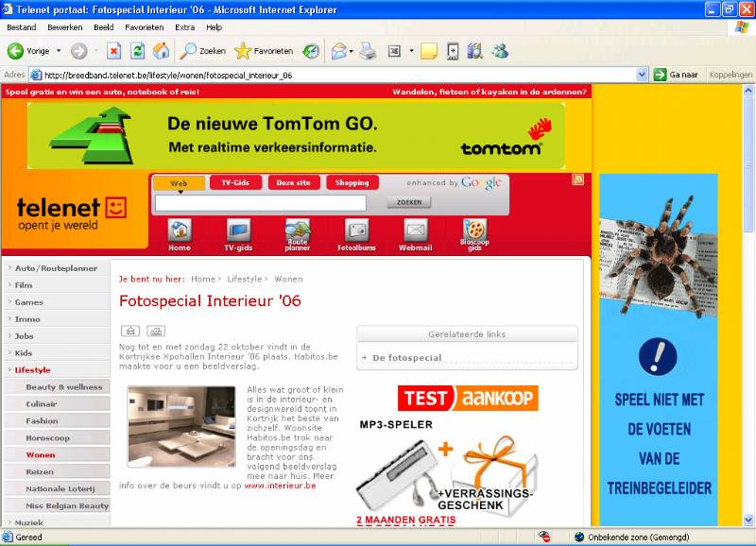Image resolution: width=756 pixels, height=546 pixels.
Task: Open the Beauty & wellness sidebar item
Action: click(x=64, y=387)
